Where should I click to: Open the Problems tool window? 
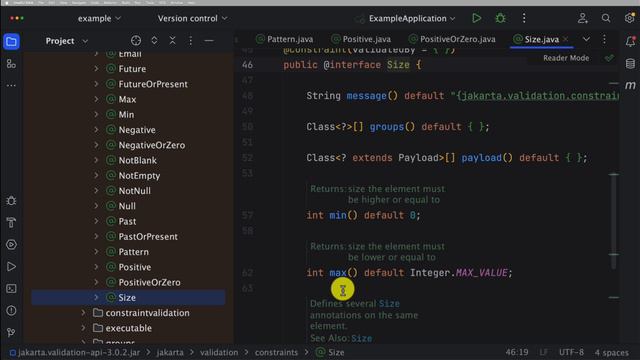(11, 311)
